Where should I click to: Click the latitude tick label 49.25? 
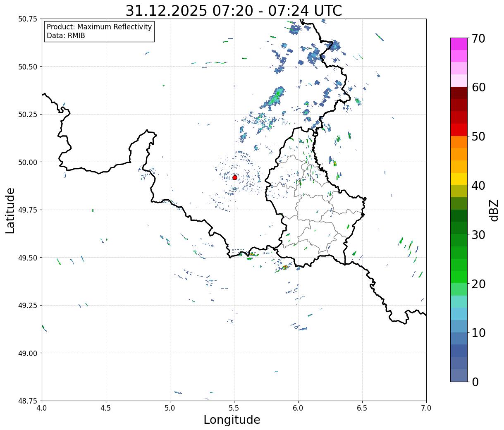tap(28, 306)
